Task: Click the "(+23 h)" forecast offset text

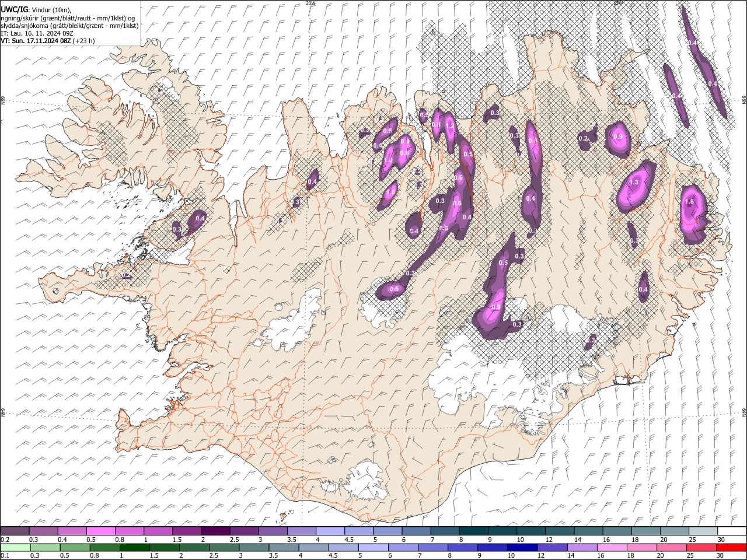Action: click(84, 41)
